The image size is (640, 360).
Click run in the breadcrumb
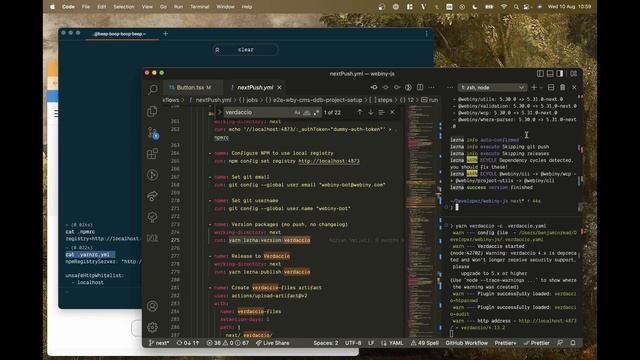coord(430,100)
